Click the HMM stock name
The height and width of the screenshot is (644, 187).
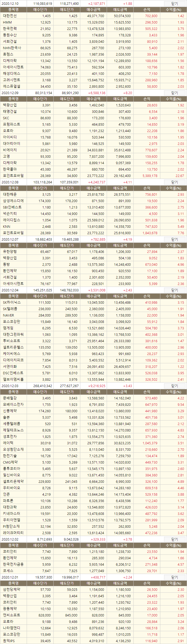tap(7, 22)
